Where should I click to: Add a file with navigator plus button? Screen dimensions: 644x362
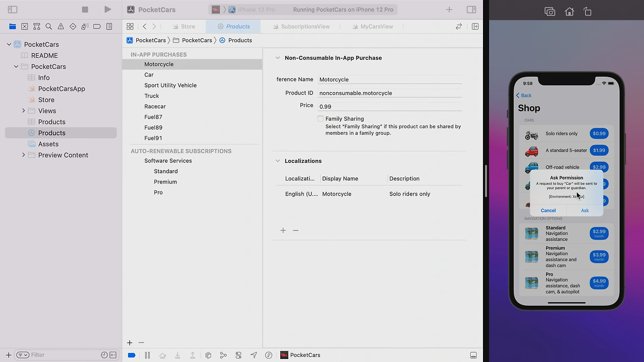pos(9,355)
